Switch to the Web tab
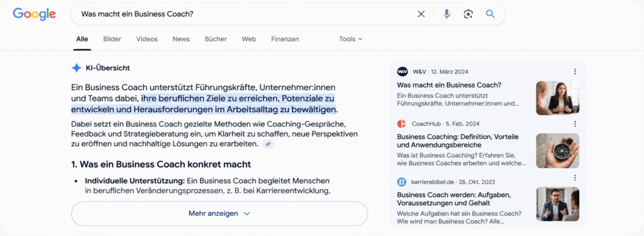This screenshot has height=236, width=644. pos(249,39)
